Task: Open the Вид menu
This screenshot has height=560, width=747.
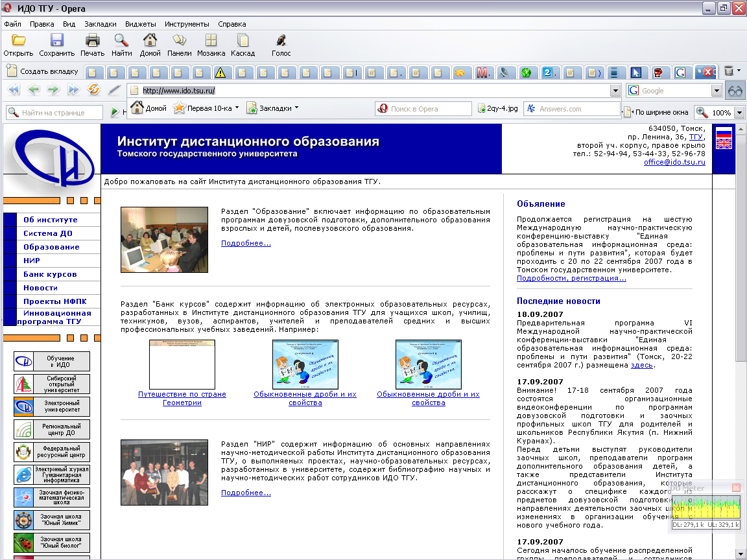Action: (x=69, y=24)
